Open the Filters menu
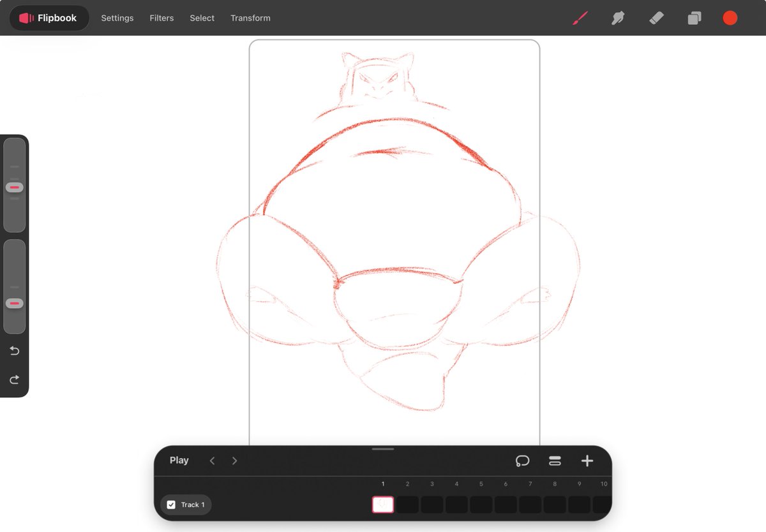The height and width of the screenshot is (532, 766). 161,18
